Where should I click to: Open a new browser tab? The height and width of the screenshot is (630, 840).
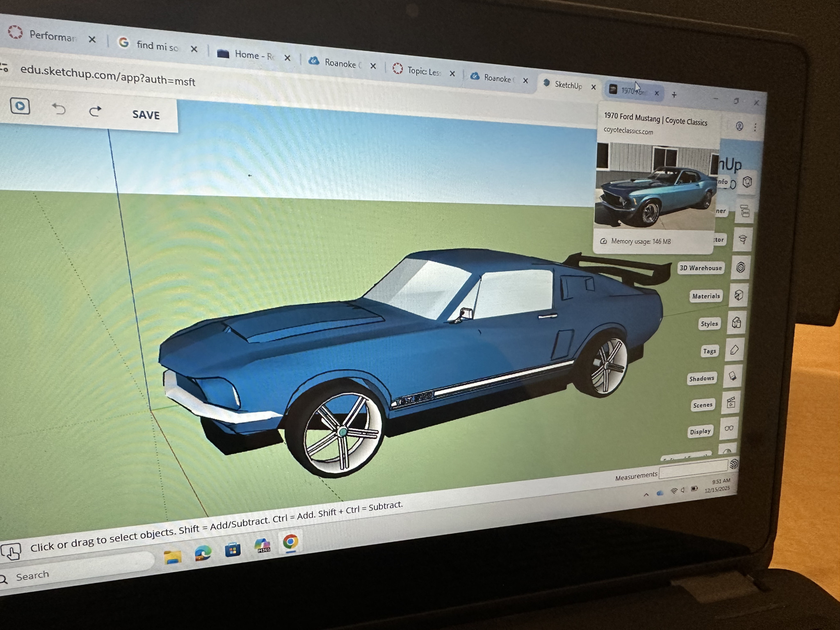[674, 95]
